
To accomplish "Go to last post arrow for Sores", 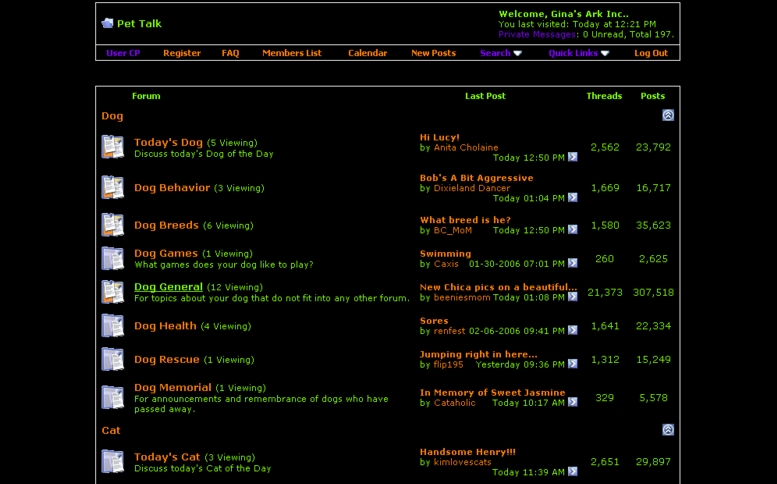I will click(x=573, y=331).
